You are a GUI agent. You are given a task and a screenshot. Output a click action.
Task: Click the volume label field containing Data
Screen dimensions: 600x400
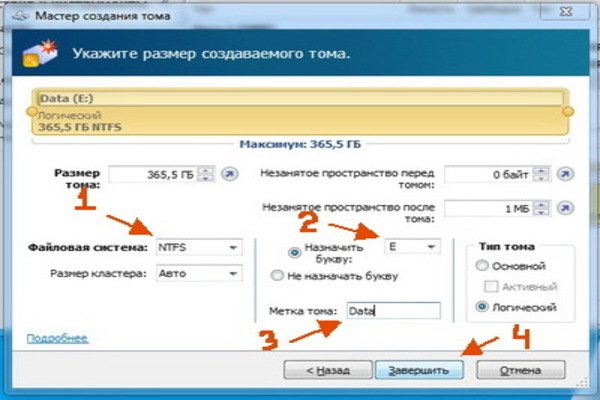click(x=394, y=310)
